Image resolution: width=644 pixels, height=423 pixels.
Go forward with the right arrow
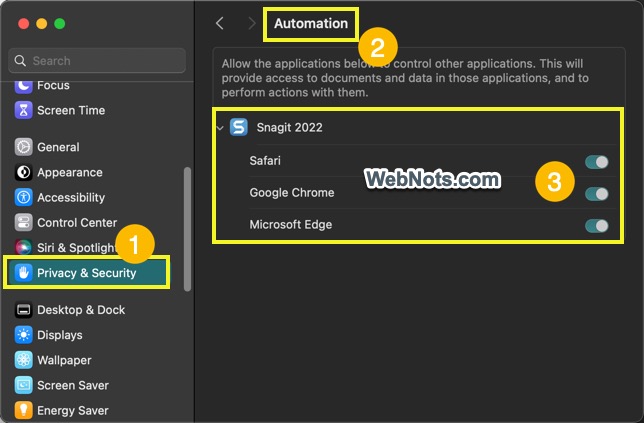click(251, 23)
